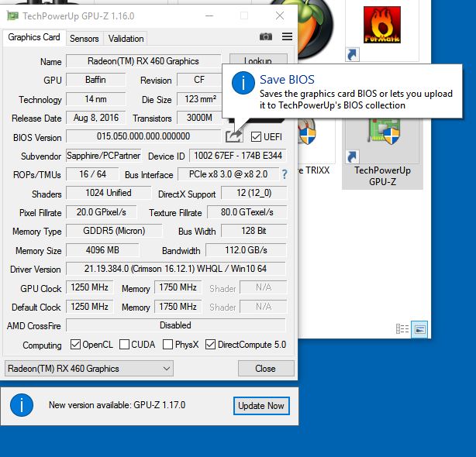Click the 'TechPowerUp GPU-Z' shortcut label
The width and height of the screenshot is (476, 457).
(382, 176)
